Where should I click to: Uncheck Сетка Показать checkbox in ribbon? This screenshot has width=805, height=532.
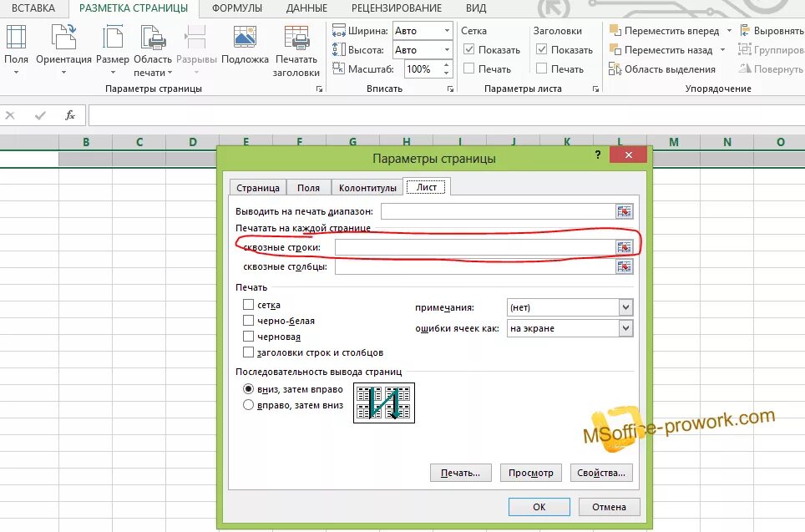[x=468, y=50]
